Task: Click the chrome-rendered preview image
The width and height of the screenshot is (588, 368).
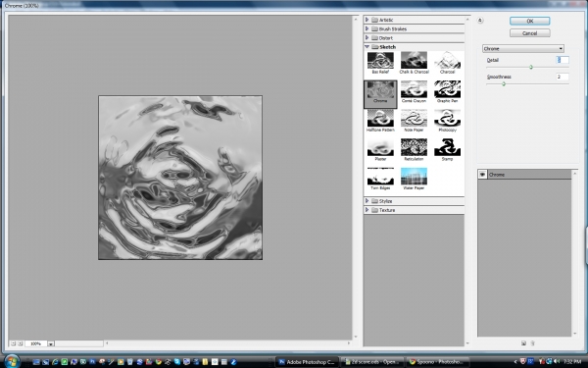Action: (180, 178)
